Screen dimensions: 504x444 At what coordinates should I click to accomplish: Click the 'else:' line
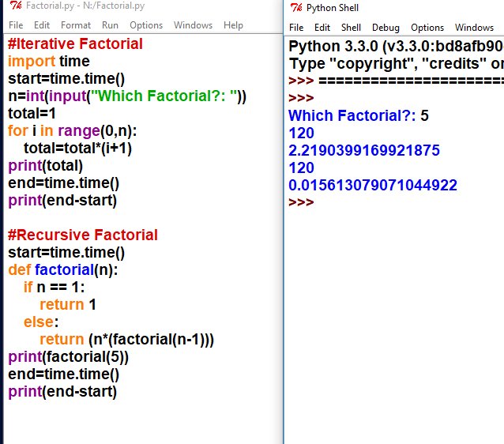(x=41, y=322)
